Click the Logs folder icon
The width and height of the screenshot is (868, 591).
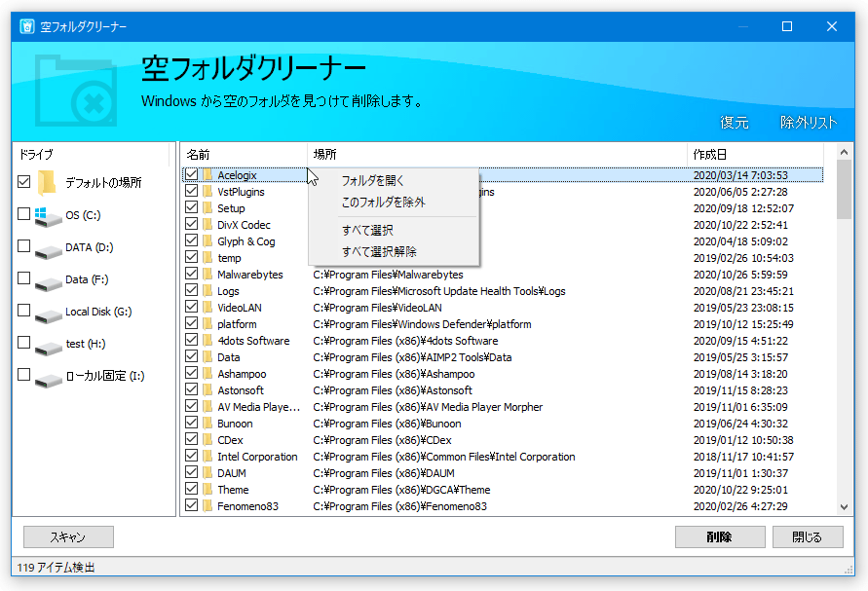[208, 291]
